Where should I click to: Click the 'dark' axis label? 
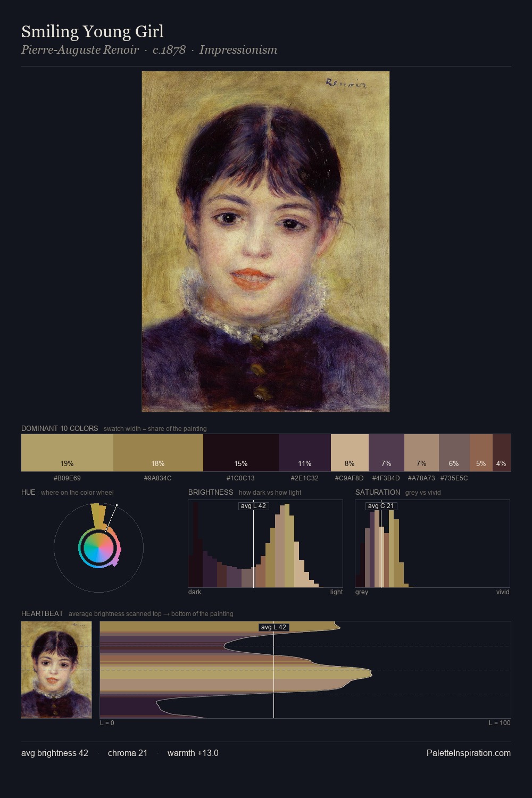click(195, 592)
